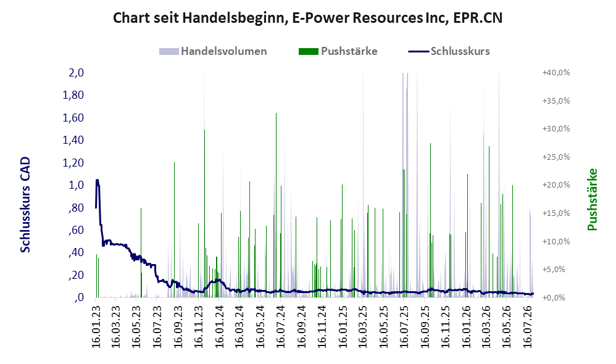Viewport: 616px width, 364px height.
Task: Click the 1,40 left axis value
Action: pyautogui.click(x=73, y=140)
